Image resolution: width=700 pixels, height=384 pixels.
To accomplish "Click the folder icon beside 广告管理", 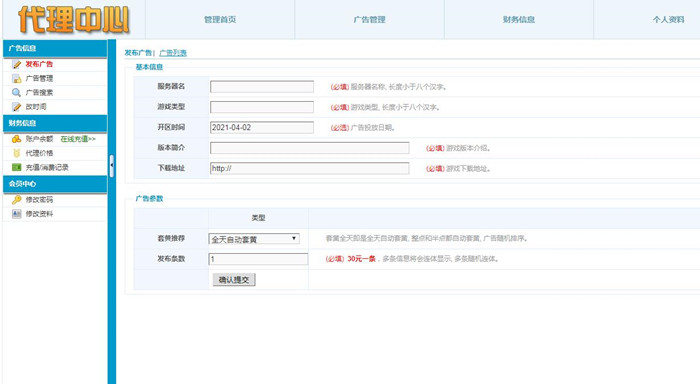I will point(17,79).
